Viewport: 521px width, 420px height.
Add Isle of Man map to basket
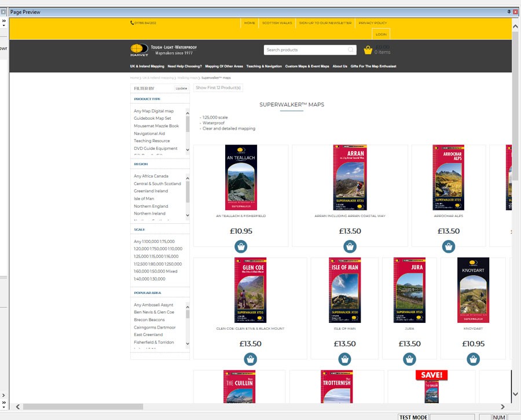click(344, 359)
